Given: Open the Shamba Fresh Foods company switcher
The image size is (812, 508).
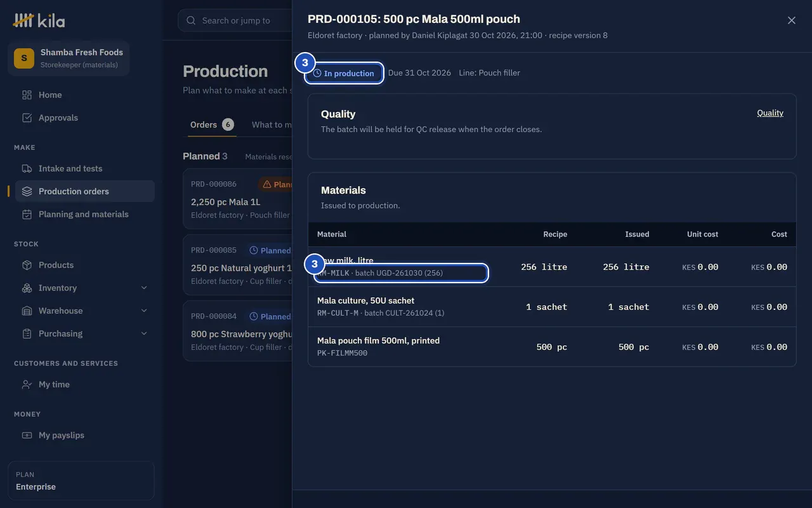Looking at the screenshot, I should [x=69, y=58].
